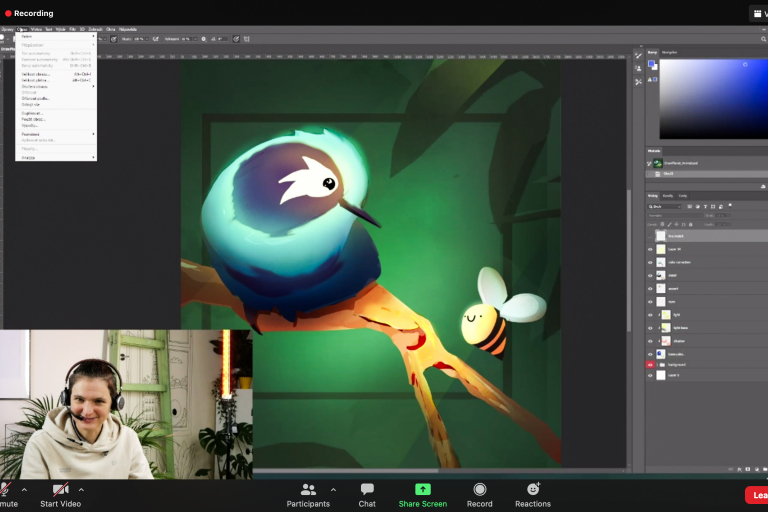Select the Layer 34 thumbnail
Image resolution: width=768 pixels, height=512 pixels.
(x=661, y=249)
